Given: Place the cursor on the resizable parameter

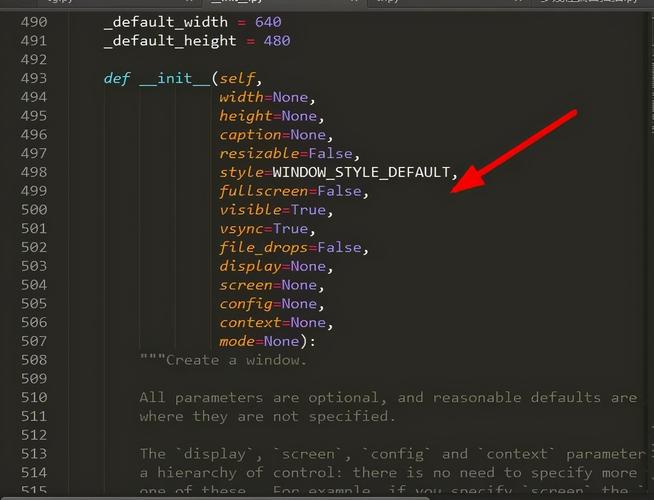Looking at the screenshot, I should coord(259,153).
